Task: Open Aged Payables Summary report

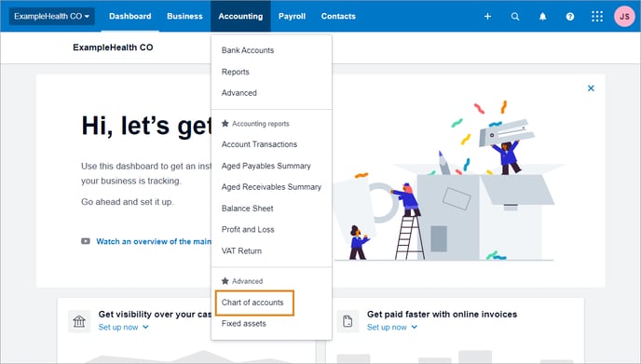Action: point(266,166)
